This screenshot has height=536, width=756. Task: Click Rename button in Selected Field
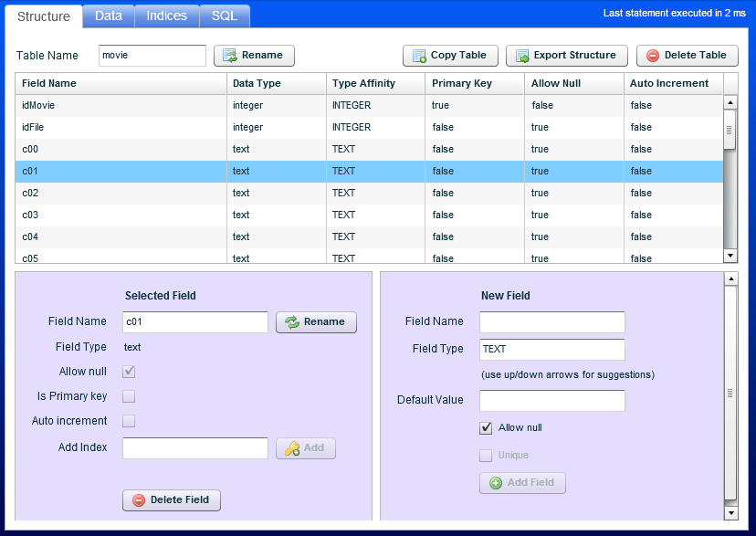316,322
